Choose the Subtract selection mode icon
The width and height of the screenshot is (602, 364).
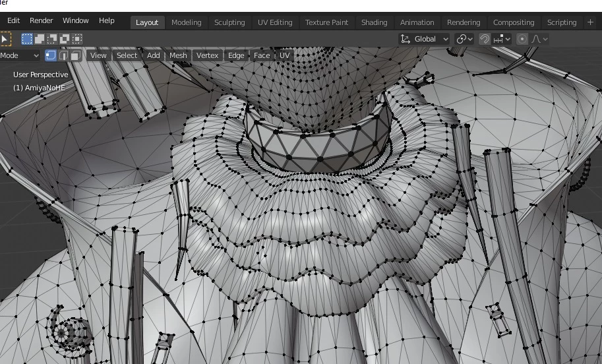pyautogui.click(x=52, y=39)
